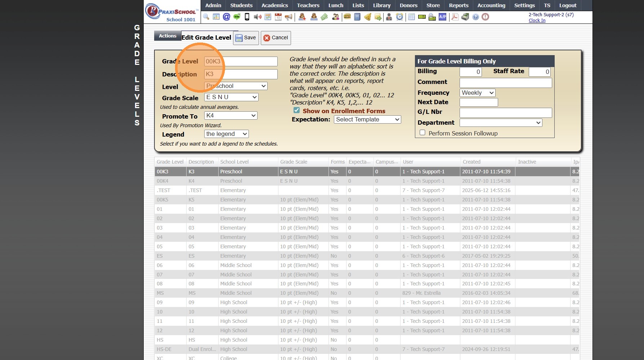
Task: Click the Next Date input field
Action: point(479,103)
